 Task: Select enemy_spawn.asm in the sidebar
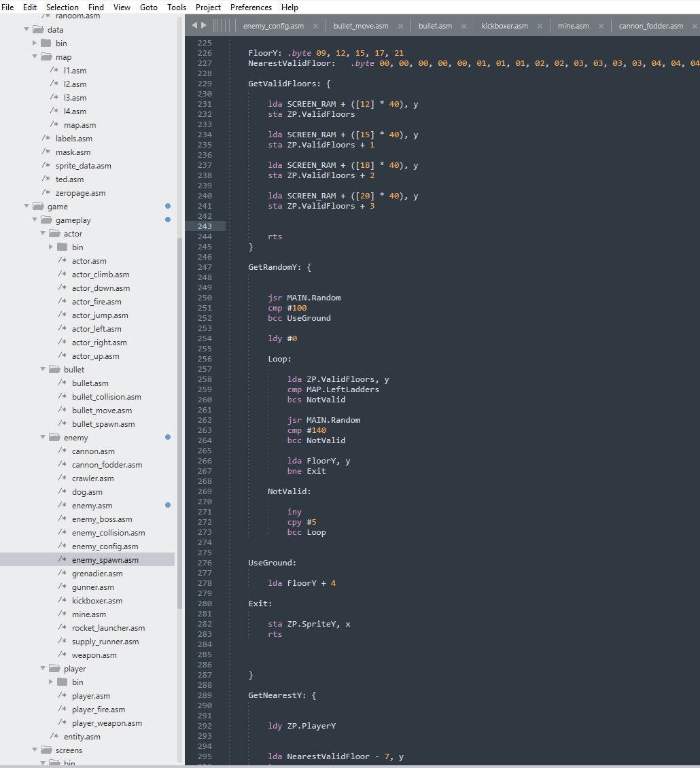[x=105, y=560]
